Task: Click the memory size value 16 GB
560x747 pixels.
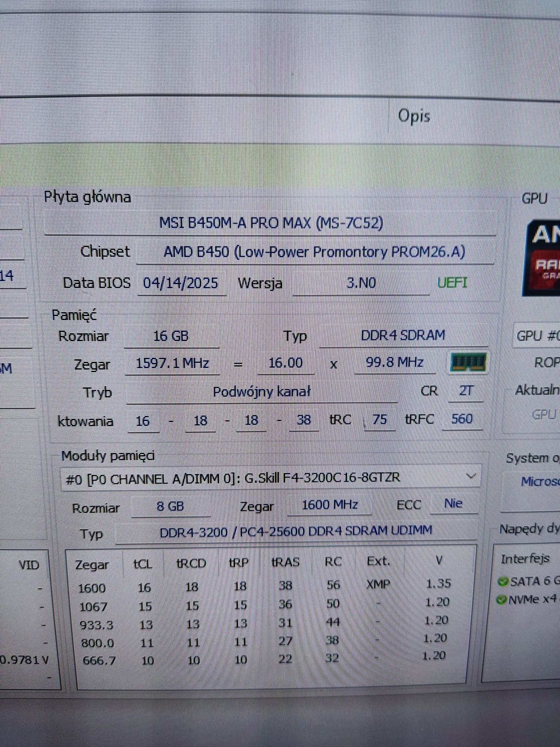Action: tap(171, 336)
